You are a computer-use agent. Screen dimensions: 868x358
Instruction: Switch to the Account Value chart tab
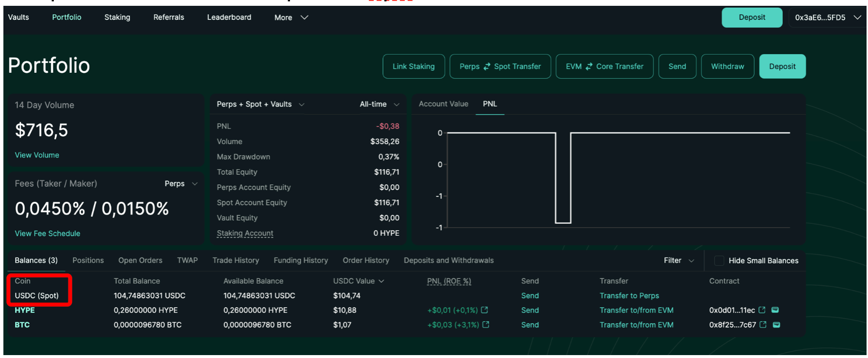[x=443, y=104]
